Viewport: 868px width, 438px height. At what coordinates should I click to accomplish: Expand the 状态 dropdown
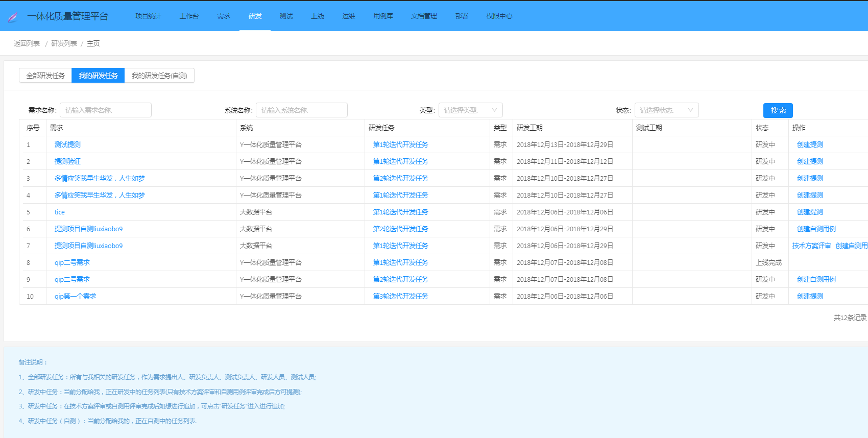(x=667, y=110)
